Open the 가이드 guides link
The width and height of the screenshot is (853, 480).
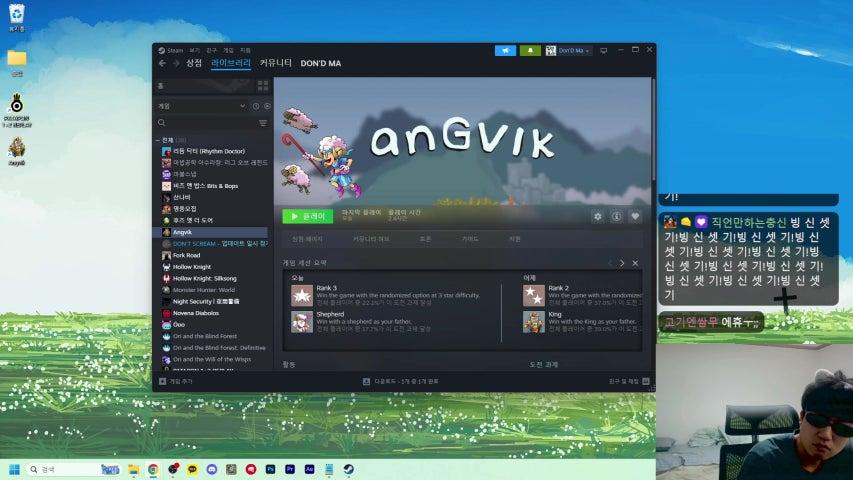[x=470, y=239]
